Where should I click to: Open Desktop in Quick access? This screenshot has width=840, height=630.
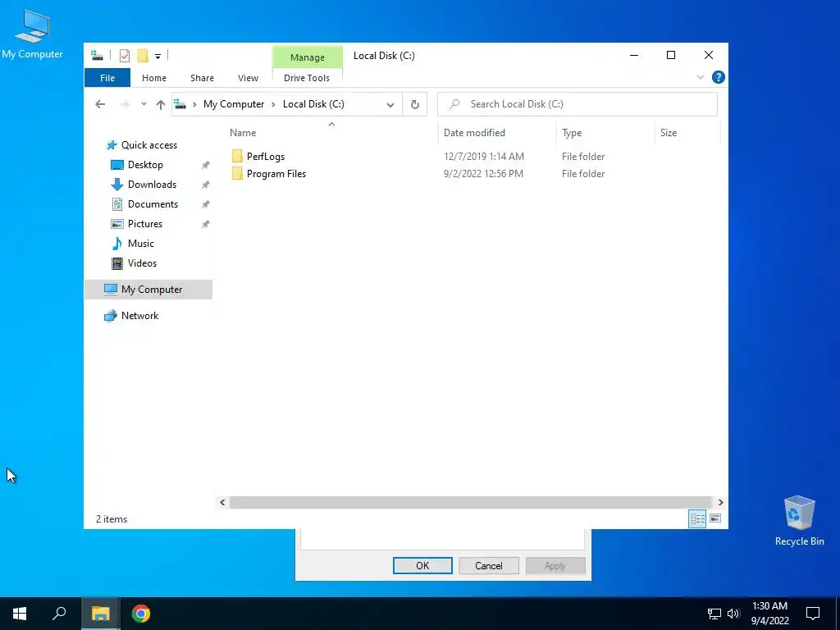coord(145,164)
